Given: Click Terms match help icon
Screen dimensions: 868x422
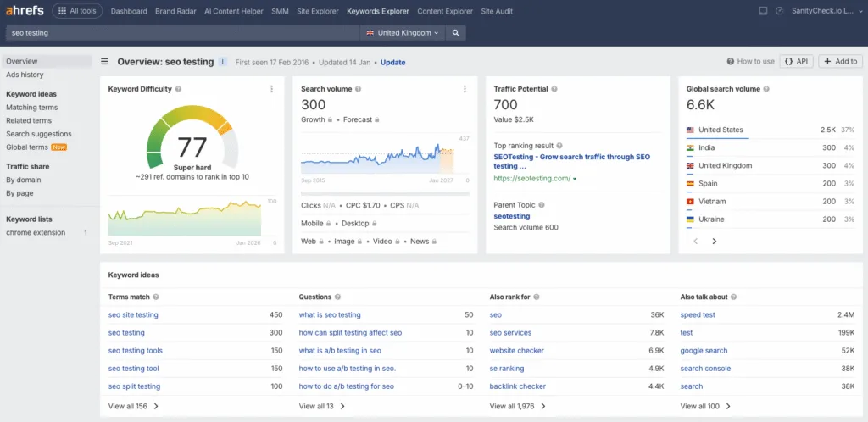Looking at the screenshot, I should (x=156, y=297).
